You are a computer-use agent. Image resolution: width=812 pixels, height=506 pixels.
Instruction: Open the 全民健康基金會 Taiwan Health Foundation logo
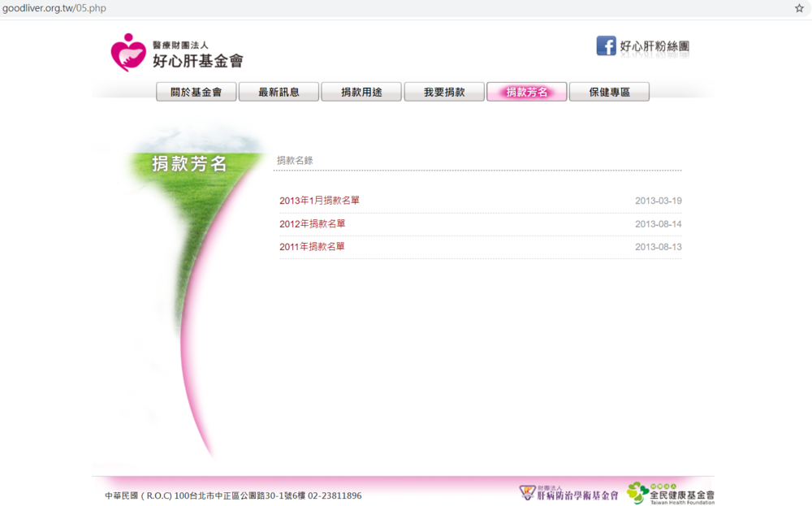coord(671,493)
